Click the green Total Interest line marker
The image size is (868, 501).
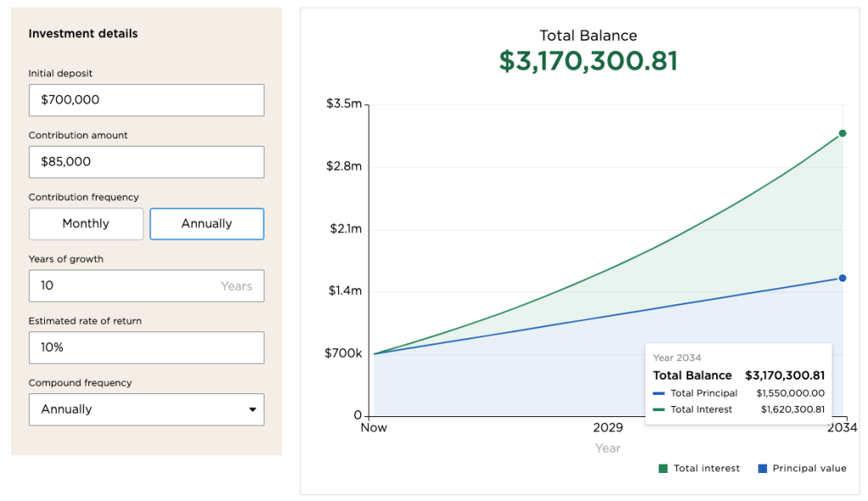(659, 409)
